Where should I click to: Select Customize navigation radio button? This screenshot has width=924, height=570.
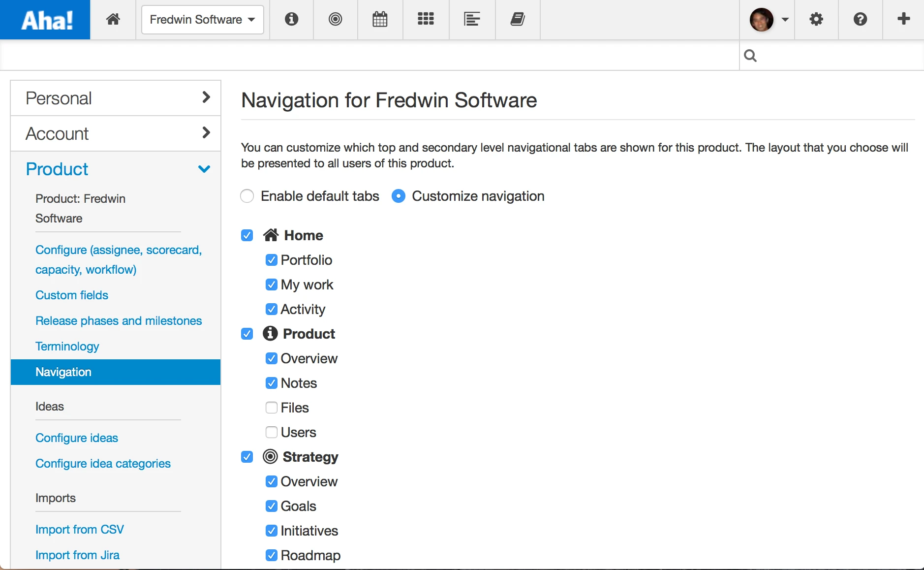pyautogui.click(x=399, y=196)
